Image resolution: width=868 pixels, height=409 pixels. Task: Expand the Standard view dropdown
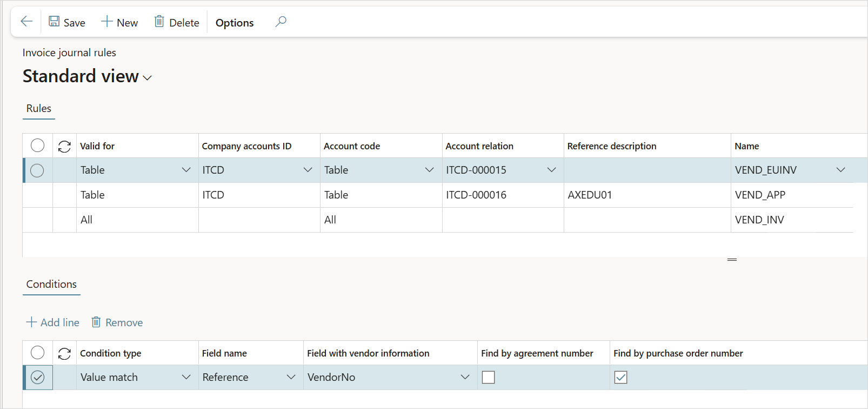(147, 78)
